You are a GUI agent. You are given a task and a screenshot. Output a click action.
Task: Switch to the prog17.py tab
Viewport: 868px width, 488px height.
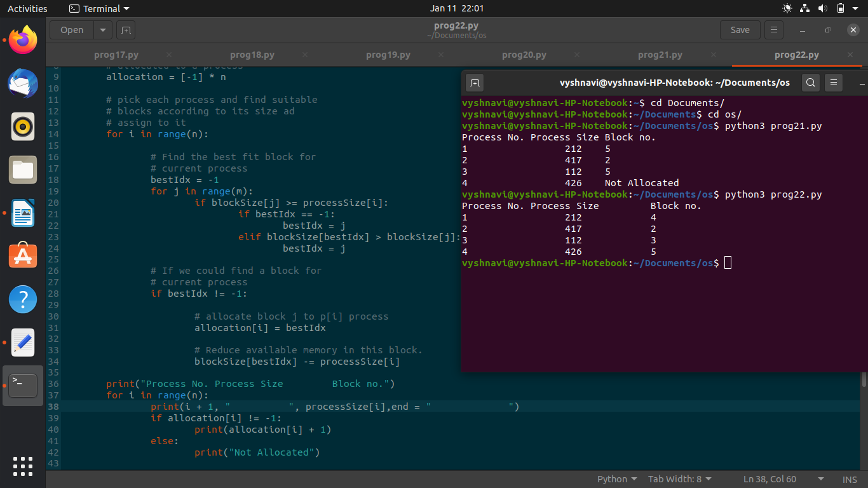[116, 55]
